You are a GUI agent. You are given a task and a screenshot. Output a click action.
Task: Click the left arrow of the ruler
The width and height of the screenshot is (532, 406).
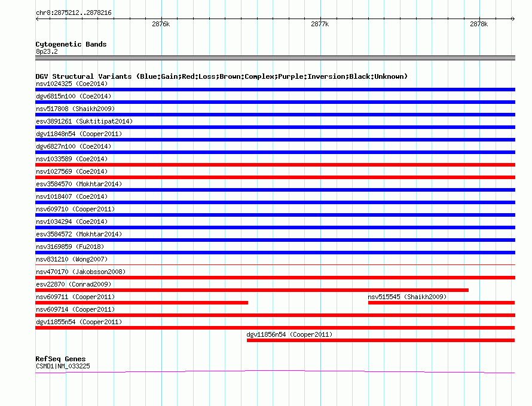click(37, 19)
